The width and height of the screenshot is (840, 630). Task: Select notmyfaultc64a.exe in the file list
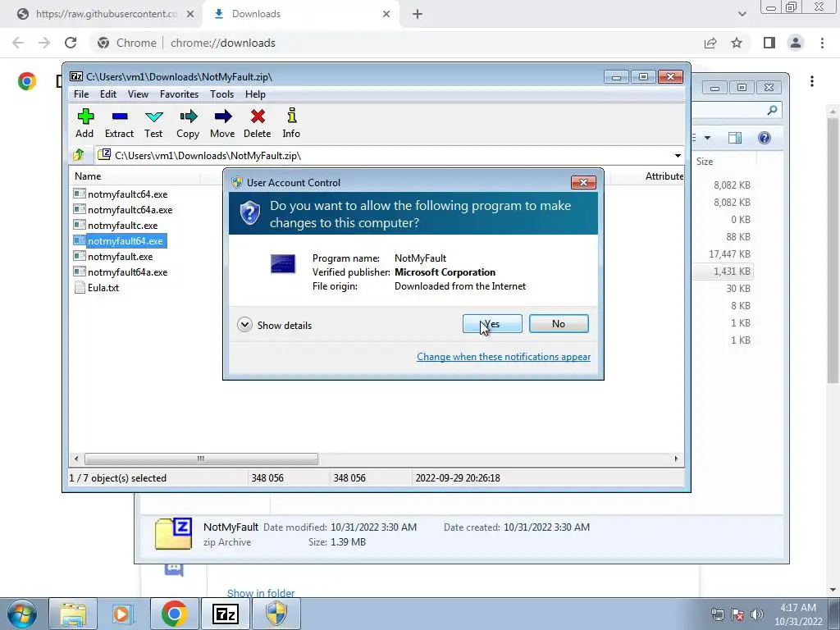[123, 209]
